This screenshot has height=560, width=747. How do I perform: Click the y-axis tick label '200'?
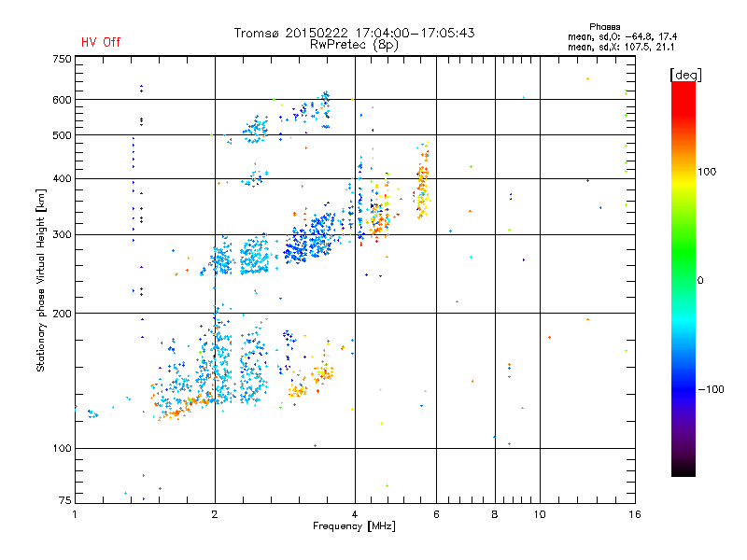62,314
